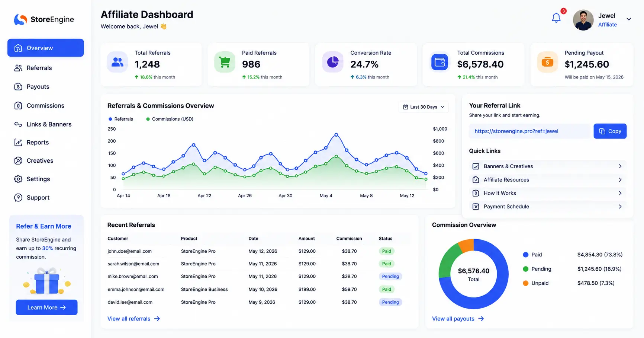Click the Total Referrals people icon
The height and width of the screenshot is (338, 644).
(117, 62)
